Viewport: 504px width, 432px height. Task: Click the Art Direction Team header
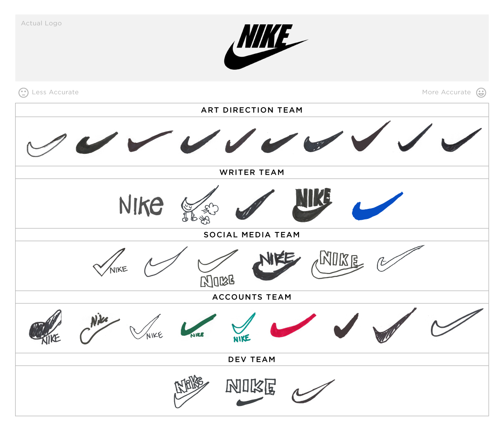pyautogui.click(x=252, y=110)
